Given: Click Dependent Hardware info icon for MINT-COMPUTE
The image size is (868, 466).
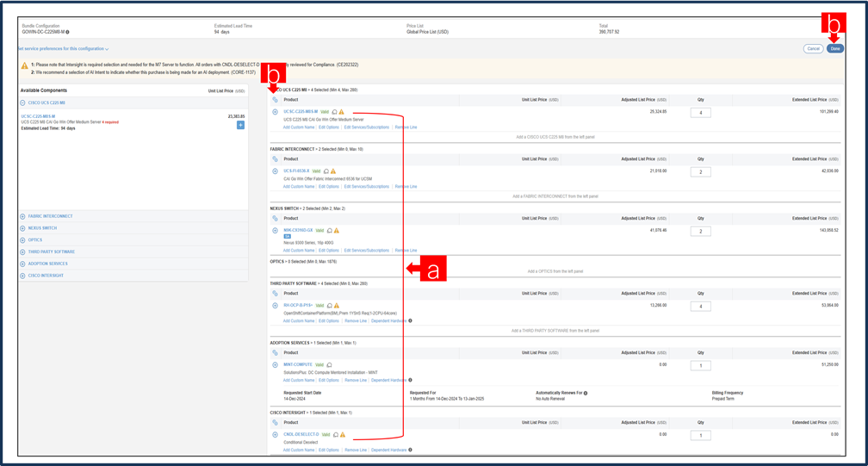Looking at the screenshot, I should (410, 380).
